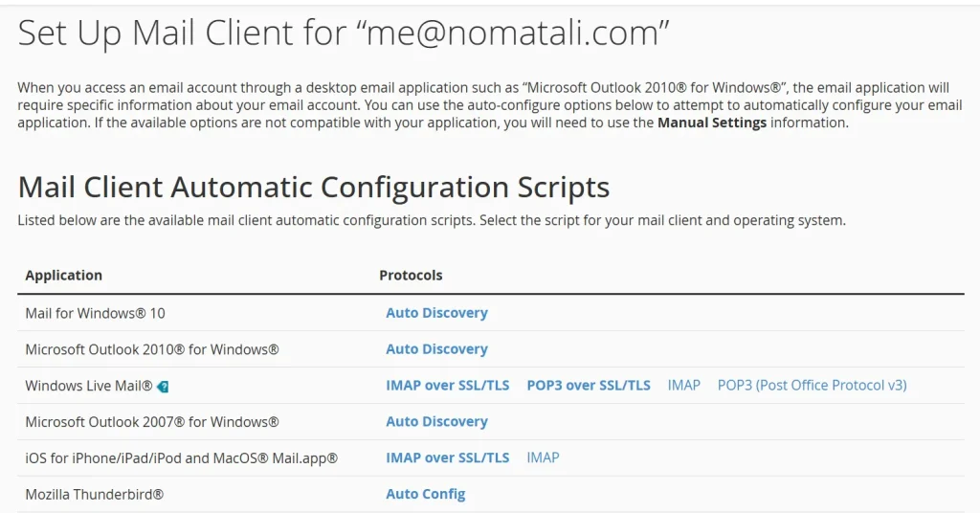Select POP3 over SSL/TLS for Windows Live Mail
Screen dimensions: 980x513
click(589, 386)
